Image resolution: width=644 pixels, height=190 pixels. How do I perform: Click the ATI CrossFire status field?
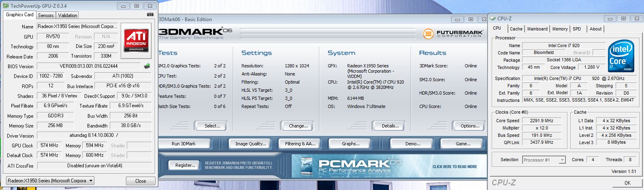94,166
